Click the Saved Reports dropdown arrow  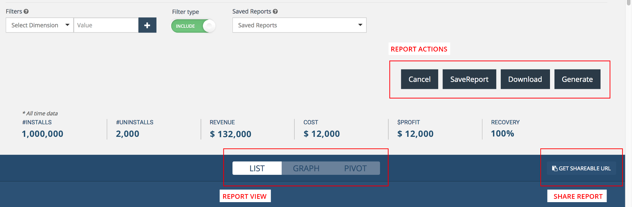point(360,25)
